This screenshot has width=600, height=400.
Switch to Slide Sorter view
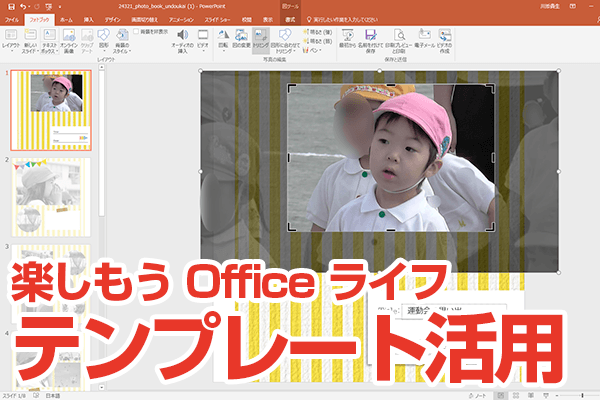pos(516,396)
